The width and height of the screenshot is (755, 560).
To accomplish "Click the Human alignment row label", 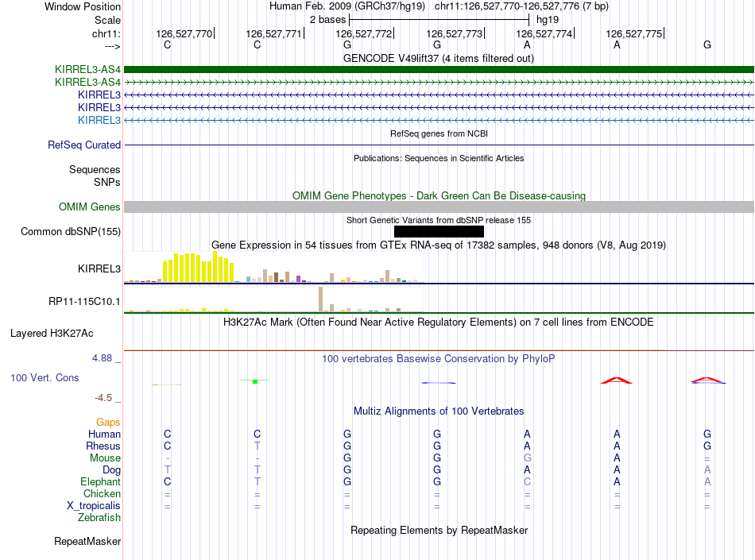I will pos(104,434).
